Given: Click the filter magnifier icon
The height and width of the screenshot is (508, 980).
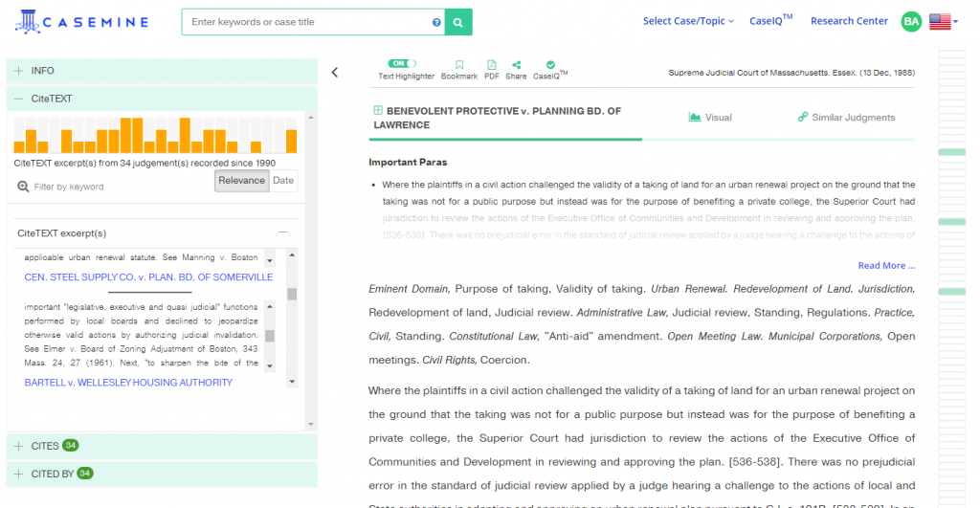Looking at the screenshot, I should (x=23, y=187).
